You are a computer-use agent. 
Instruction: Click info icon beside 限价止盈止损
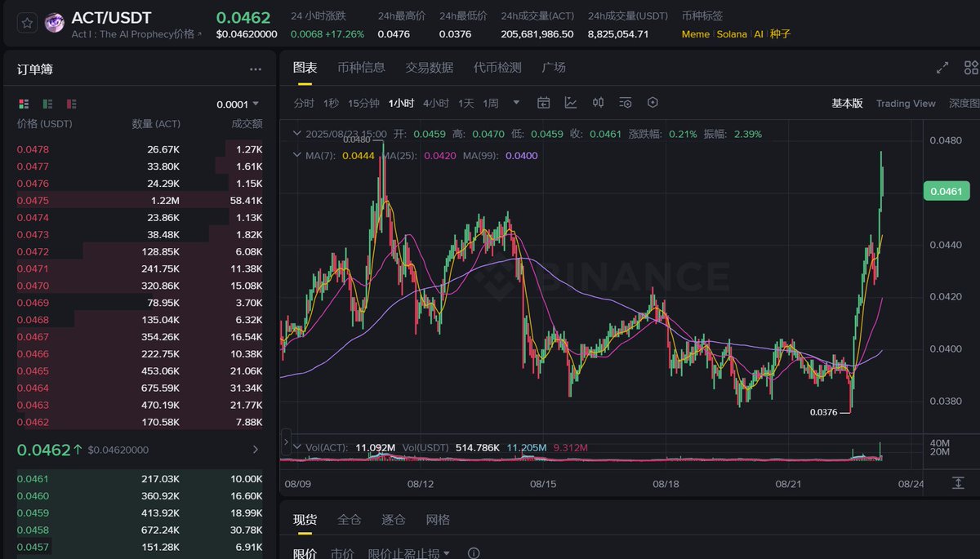(474, 553)
